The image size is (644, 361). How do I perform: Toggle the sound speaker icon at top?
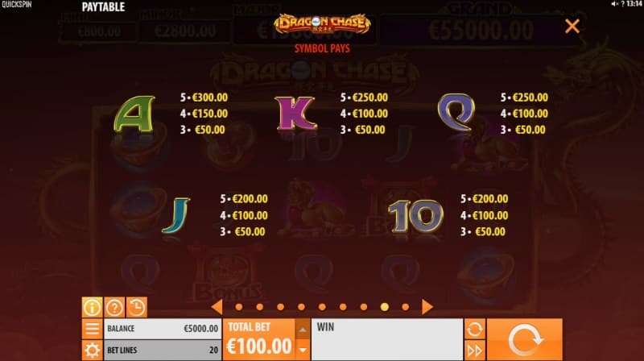615,4
